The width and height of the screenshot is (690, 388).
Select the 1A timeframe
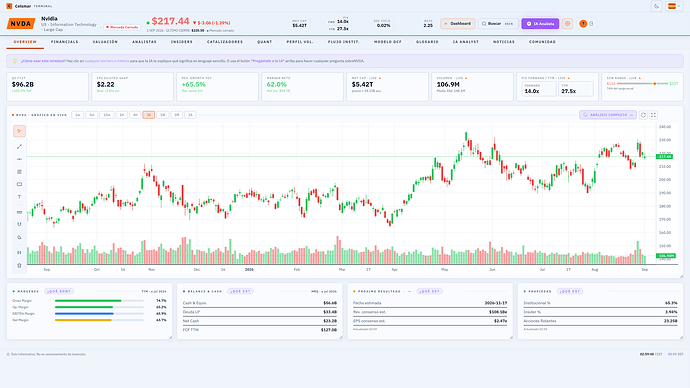click(191, 115)
